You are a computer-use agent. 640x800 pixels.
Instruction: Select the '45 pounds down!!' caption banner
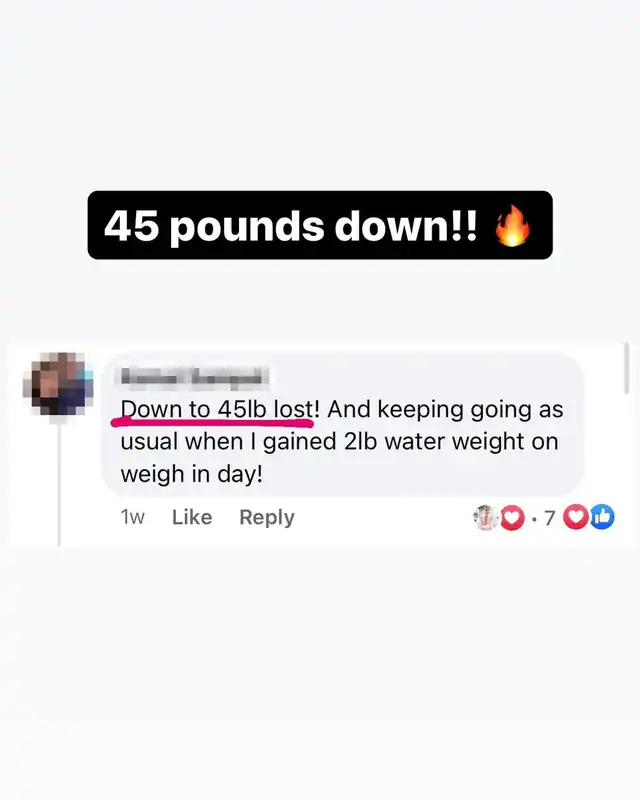point(320,225)
